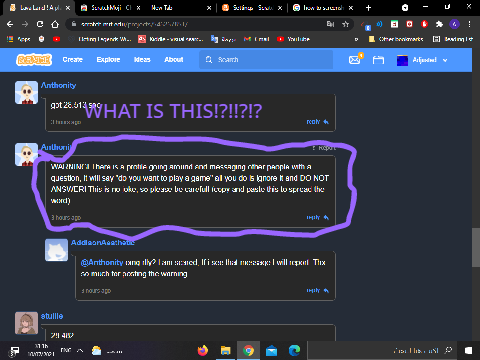Open the Reading list button
Image resolution: width=480 pixels, height=360 pixels.
click(453, 39)
